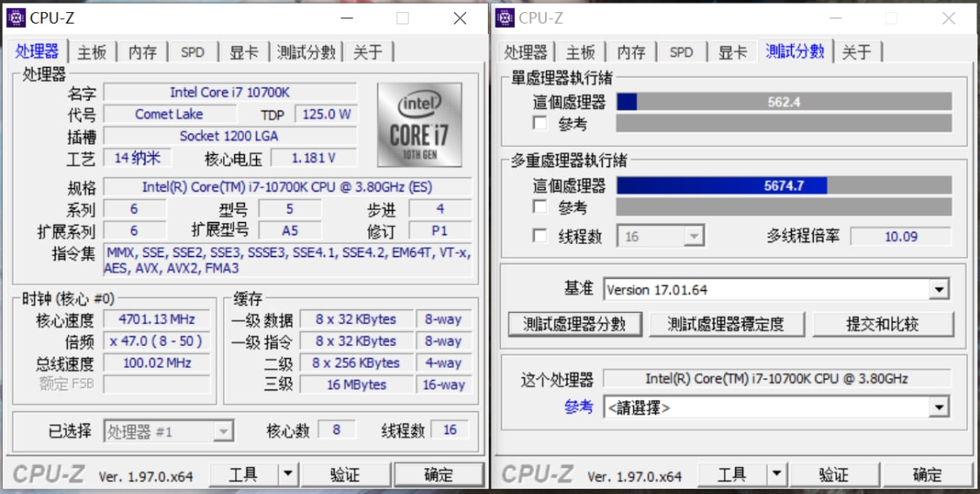
Task: Click 測試處理器穩定度 button
Action: [726, 324]
